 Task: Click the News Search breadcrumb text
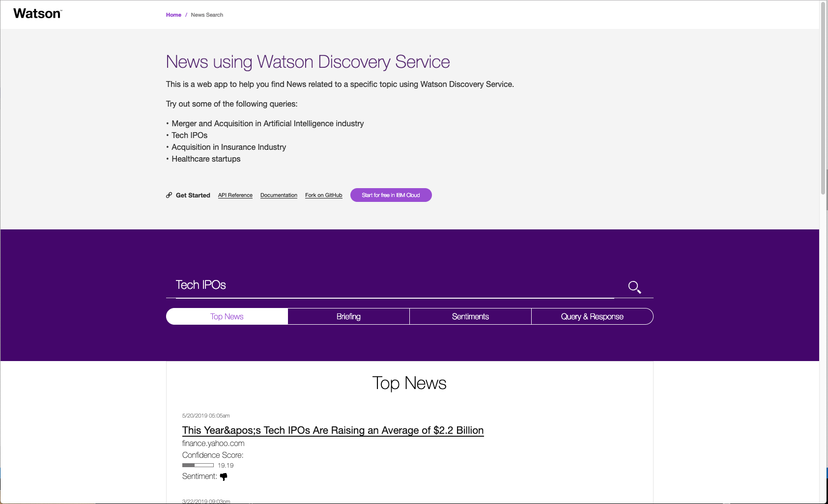click(x=207, y=15)
